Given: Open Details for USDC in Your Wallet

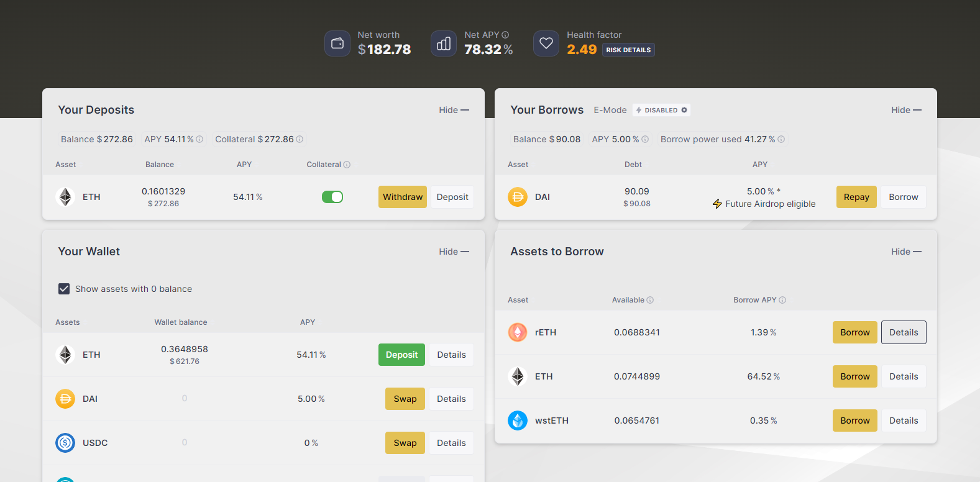Looking at the screenshot, I should click(x=451, y=443).
